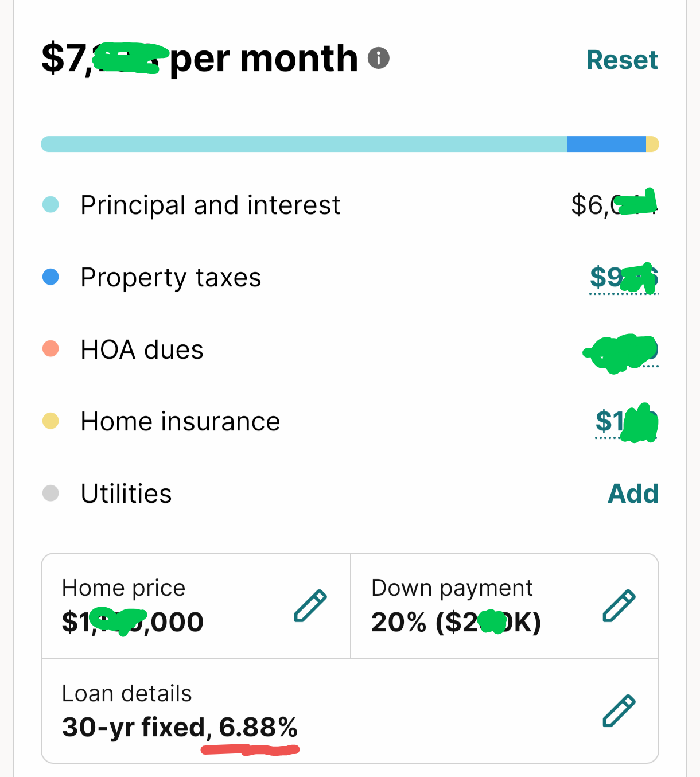Image resolution: width=700 pixels, height=777 pixels.
Task: Click the blue Property taxes dot
Action: (50, 277)
